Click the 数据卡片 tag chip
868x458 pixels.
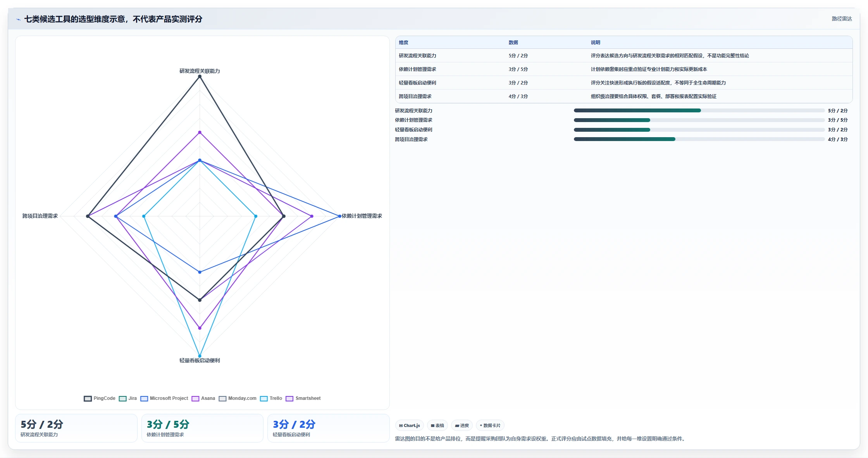(490, 425)
